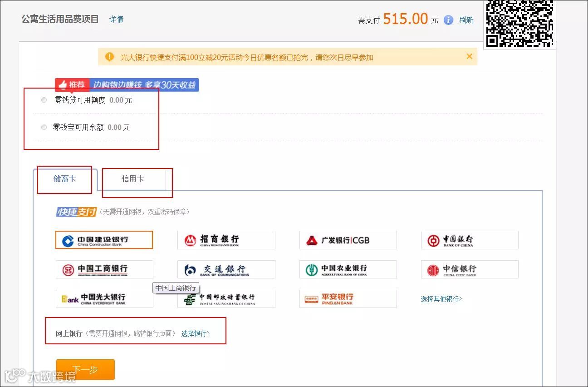This screenshot has width=588, height=387.
Task: Select the 零钱宝可用余额 radio option
Action: click(x=44, y=127)
